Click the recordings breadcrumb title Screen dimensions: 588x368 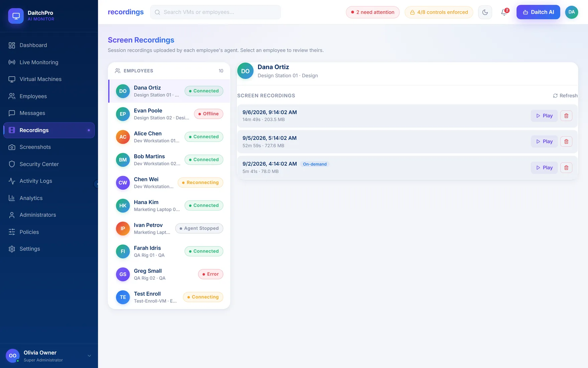pyautogui.click(x=126, y=12)
